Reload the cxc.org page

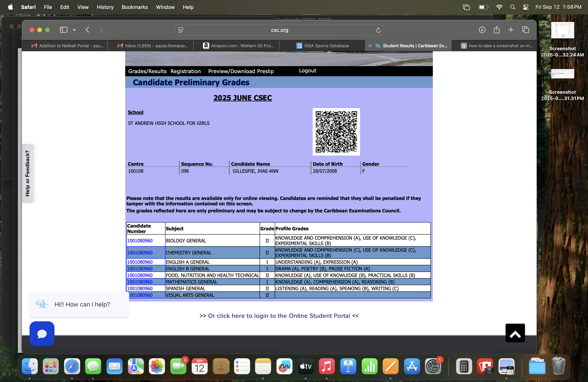pyautogui.click(x=378, y=30)
